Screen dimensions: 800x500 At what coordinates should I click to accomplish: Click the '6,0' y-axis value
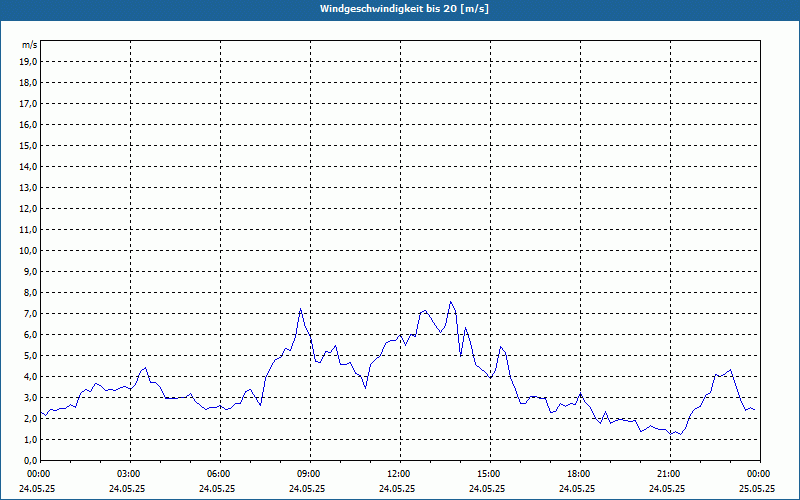[x=30, y=335]
